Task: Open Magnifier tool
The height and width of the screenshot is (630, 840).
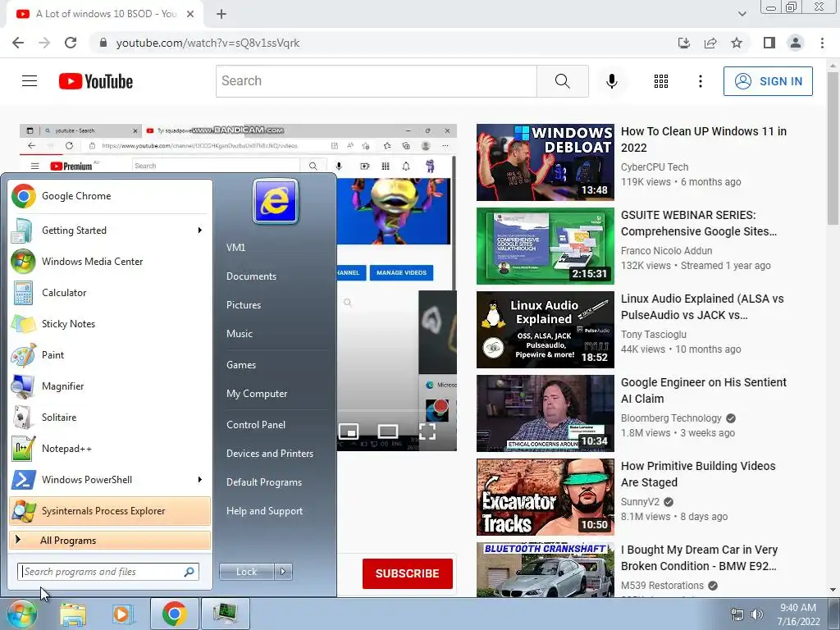Action: [x=110, y=386]
